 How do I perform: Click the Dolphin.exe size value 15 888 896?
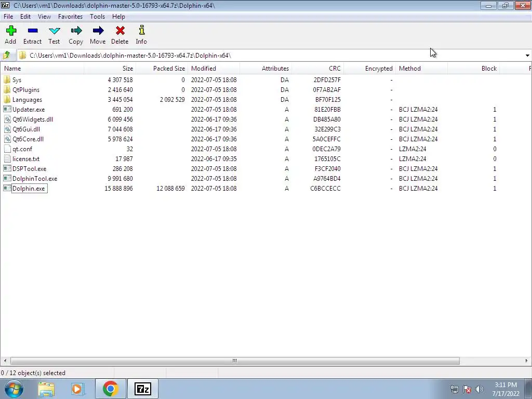coord(118,188)
